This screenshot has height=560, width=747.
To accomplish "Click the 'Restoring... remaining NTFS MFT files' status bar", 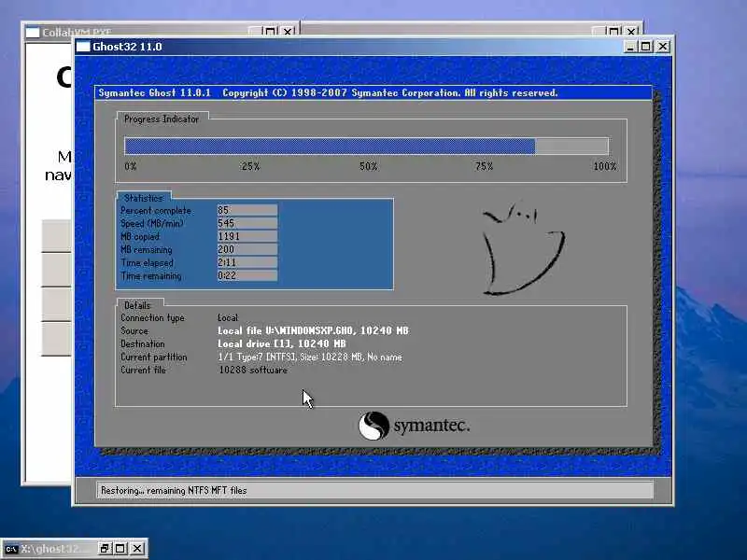I will point(375,490).
